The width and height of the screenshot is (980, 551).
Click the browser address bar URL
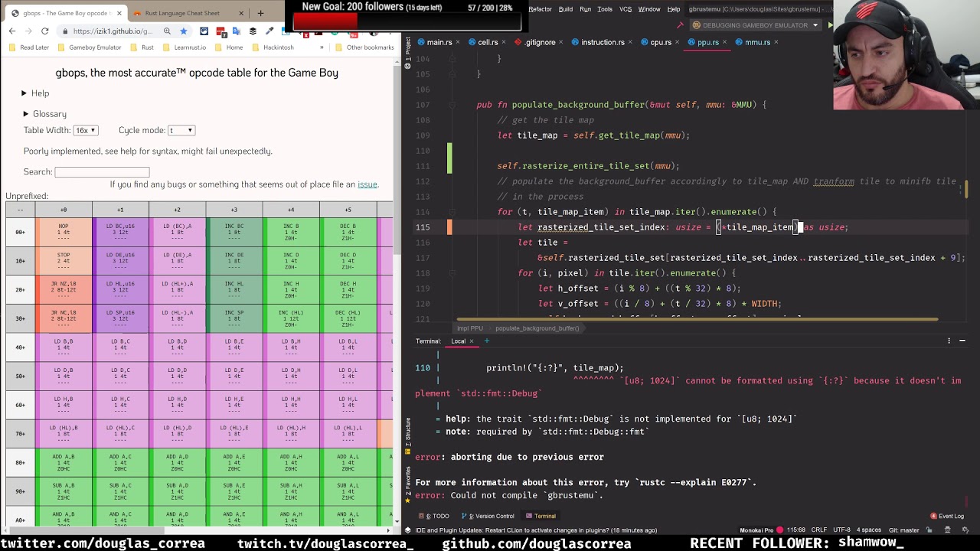[113, 31]
